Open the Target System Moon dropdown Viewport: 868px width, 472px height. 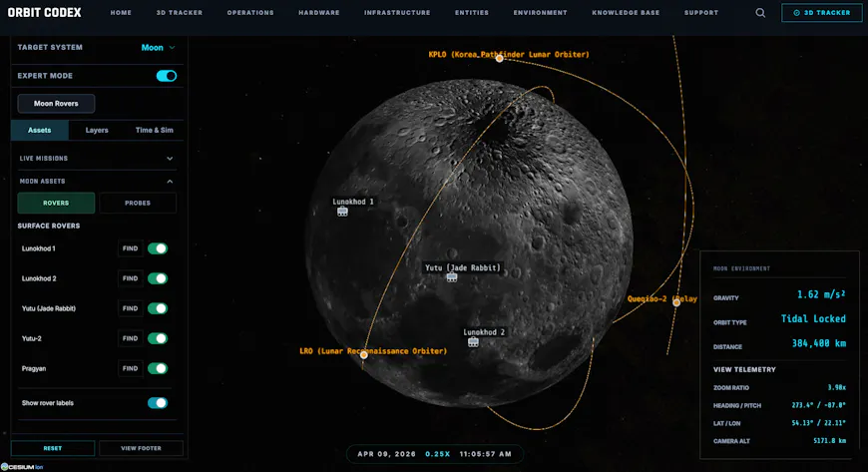click(159, 48)
